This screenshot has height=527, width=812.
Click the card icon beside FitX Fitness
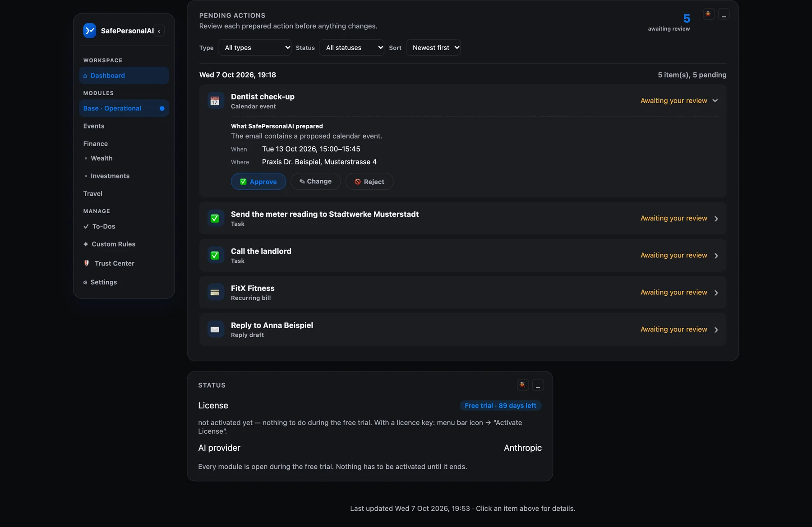(x=215, y=293)
